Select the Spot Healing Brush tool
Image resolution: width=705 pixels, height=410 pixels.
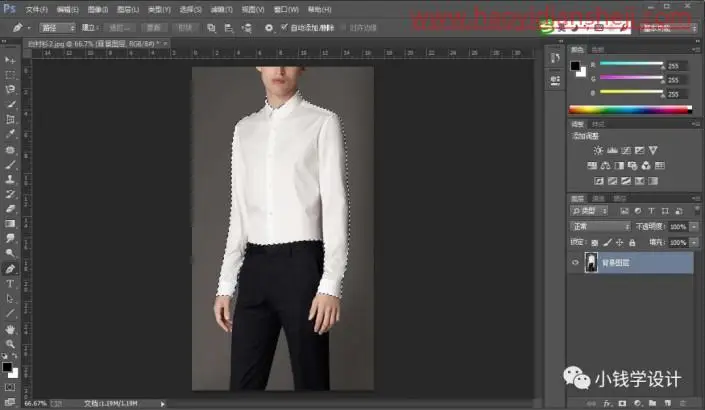10,149
